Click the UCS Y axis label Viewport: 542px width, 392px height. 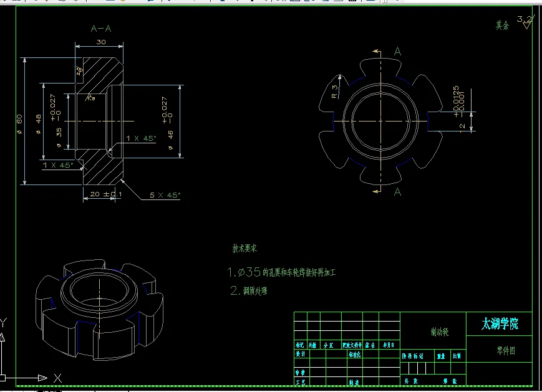click(x=3, y=323)
